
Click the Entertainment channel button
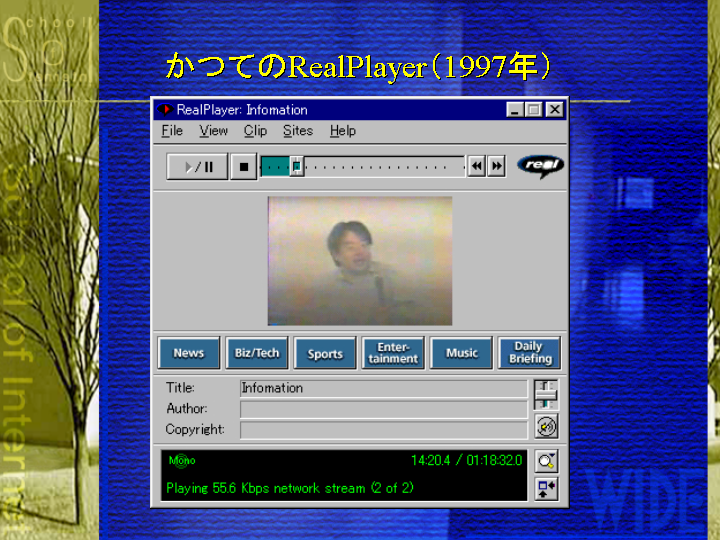point(393,353)
